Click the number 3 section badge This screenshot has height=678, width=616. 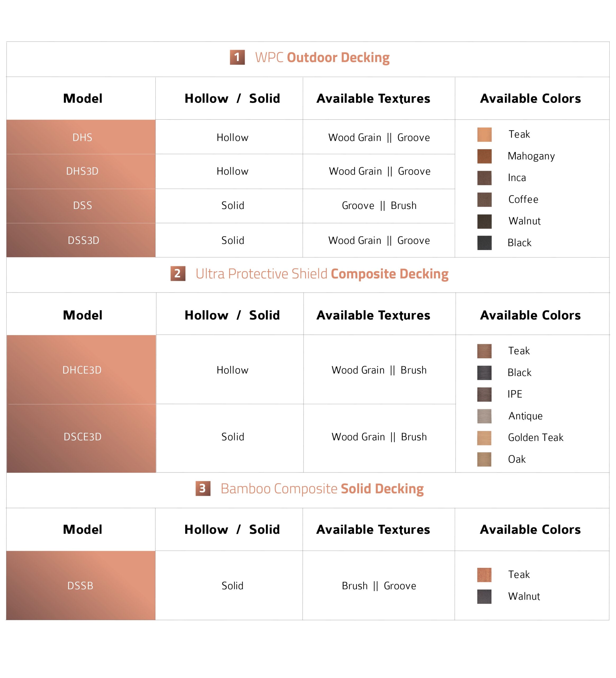203,488
